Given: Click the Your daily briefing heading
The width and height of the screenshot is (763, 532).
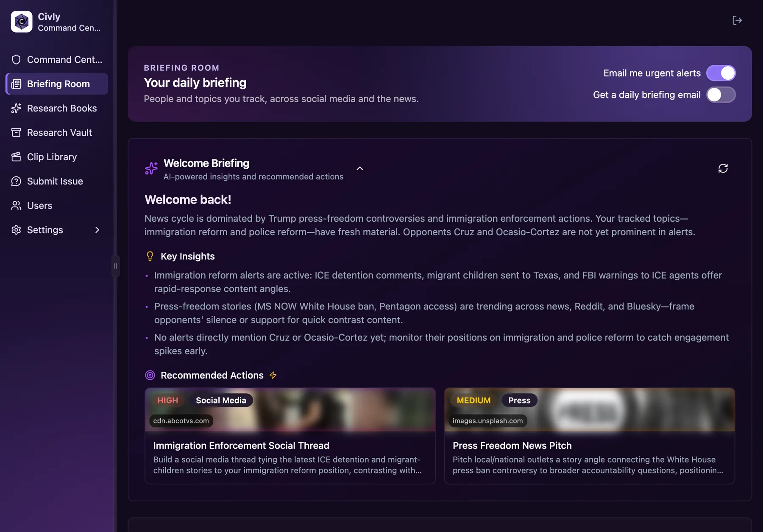Looking at the screenshot, I should pyautogui.click(x=195, y=83).
